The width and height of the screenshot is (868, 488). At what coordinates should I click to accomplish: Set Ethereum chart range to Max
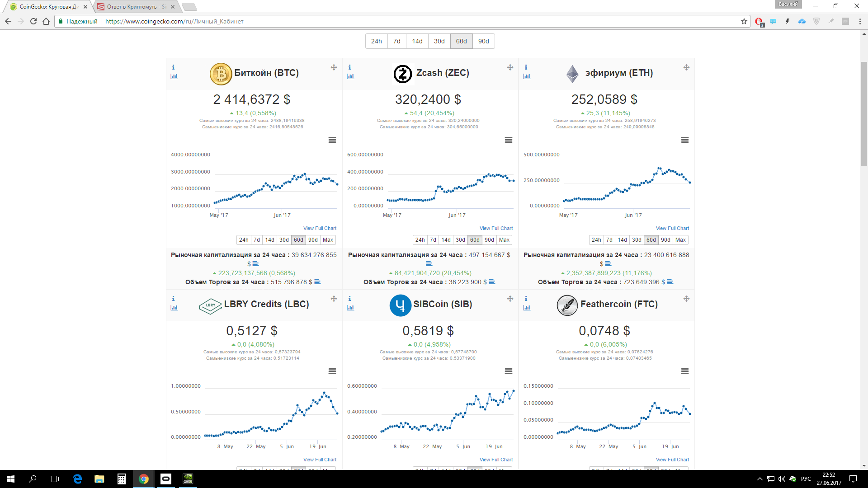point(680,240)
